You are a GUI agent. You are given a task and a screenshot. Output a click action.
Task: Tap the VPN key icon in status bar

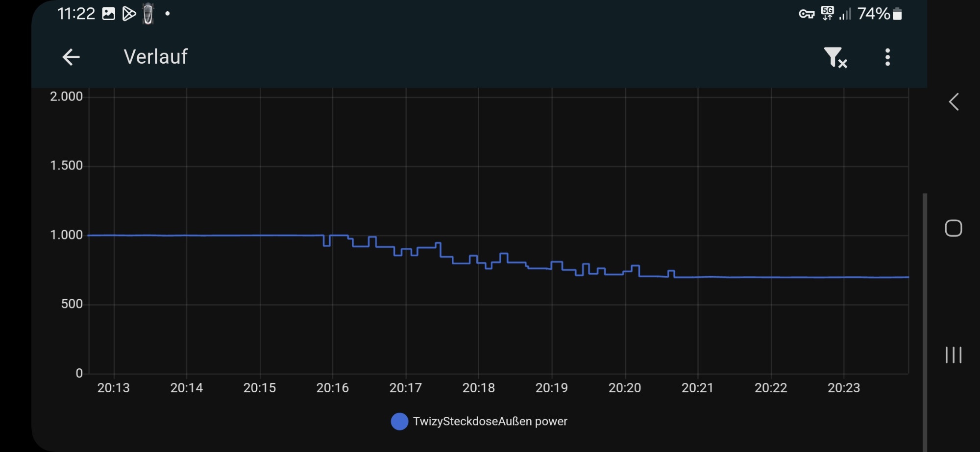click(806, 14)
